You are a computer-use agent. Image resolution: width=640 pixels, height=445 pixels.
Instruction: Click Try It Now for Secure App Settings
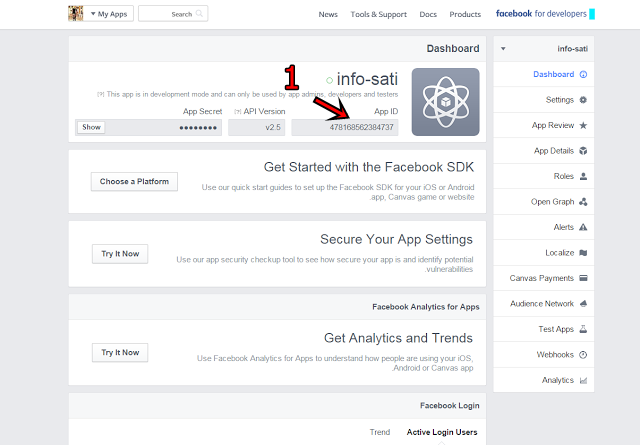tap(120, 254)
